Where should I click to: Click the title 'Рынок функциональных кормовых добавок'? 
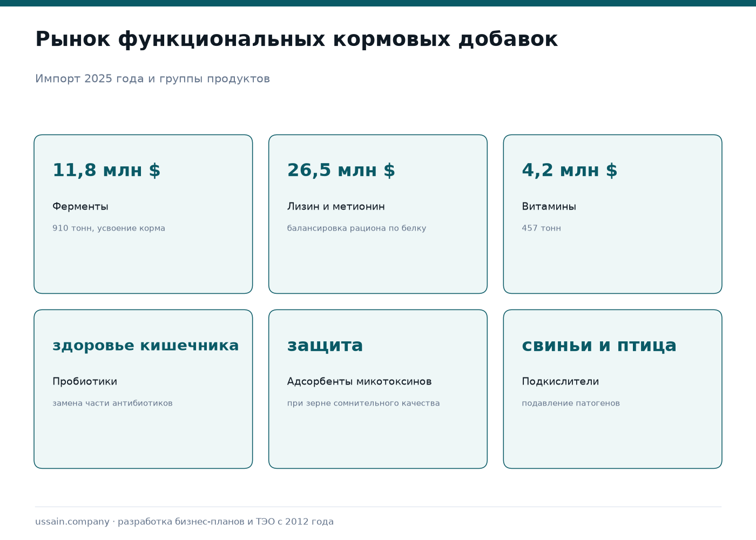[296, 39]
